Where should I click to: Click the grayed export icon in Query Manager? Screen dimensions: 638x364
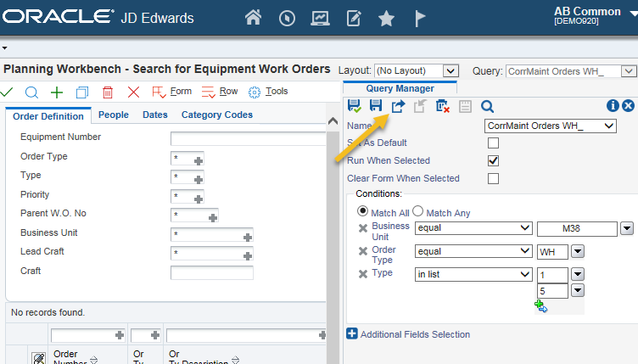(419, 107)
